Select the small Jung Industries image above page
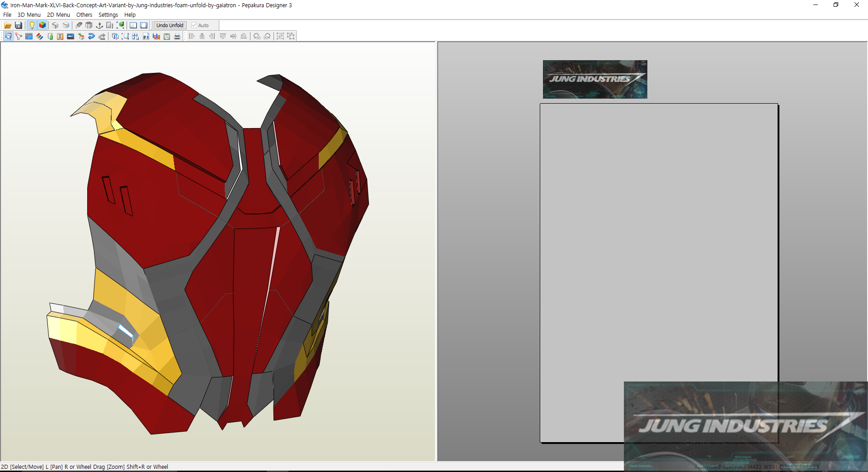Viewport: 868px width, 472px height. (595, 79)
